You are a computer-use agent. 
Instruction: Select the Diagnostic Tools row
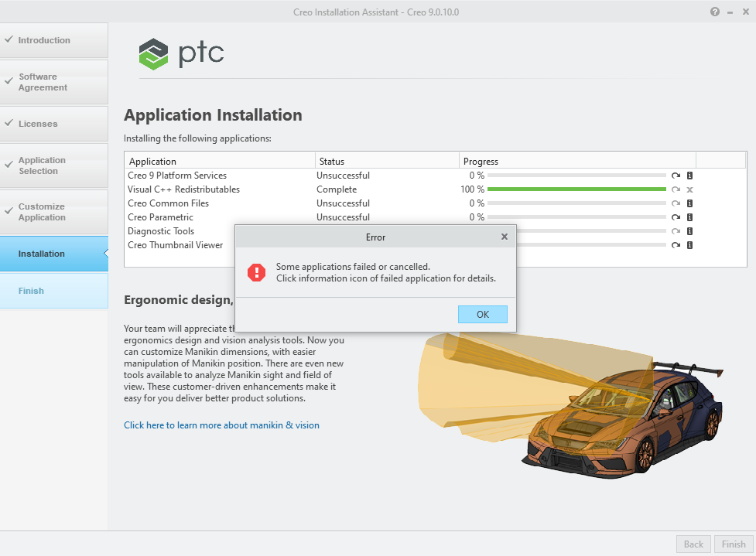180,231
